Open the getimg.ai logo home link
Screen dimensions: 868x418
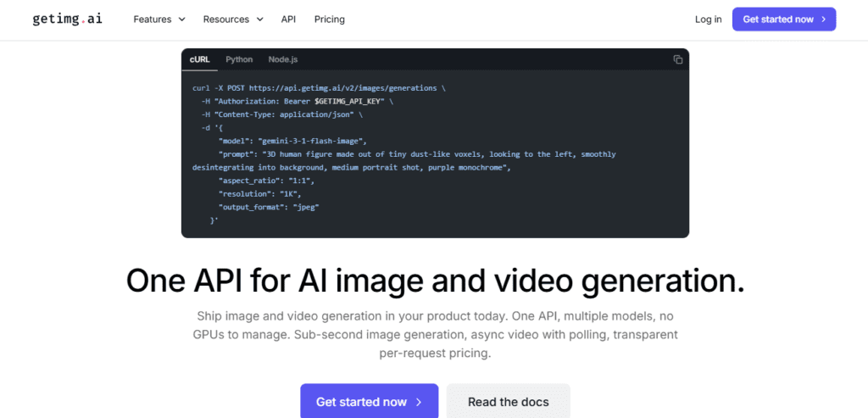67,19
